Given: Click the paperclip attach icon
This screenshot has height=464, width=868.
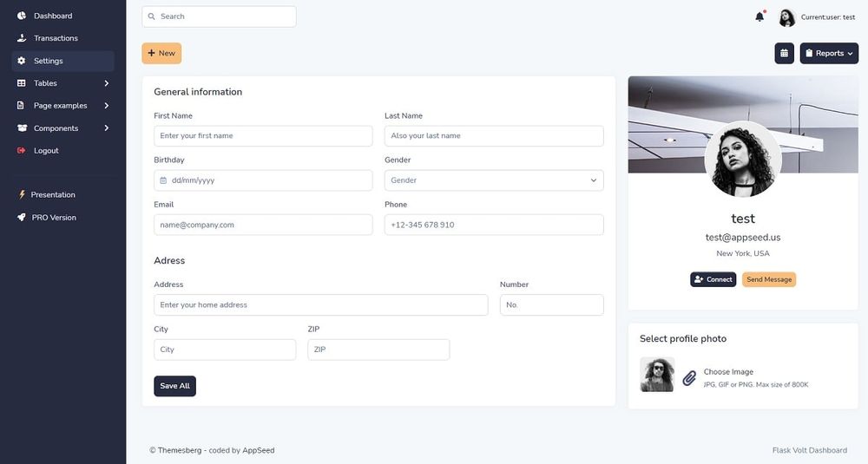Looking at the screenshot, I should (689, 378).
